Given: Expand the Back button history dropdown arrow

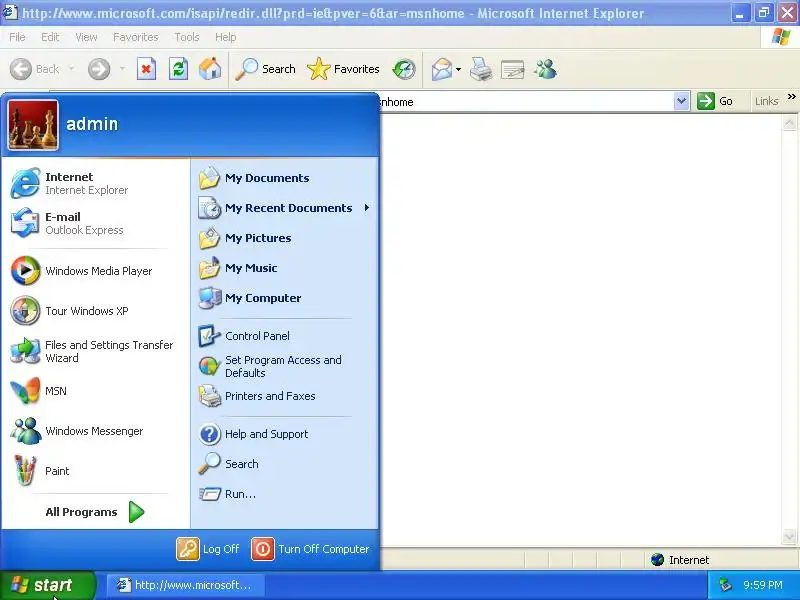Looking at the screenshot, I should (71, 69).
